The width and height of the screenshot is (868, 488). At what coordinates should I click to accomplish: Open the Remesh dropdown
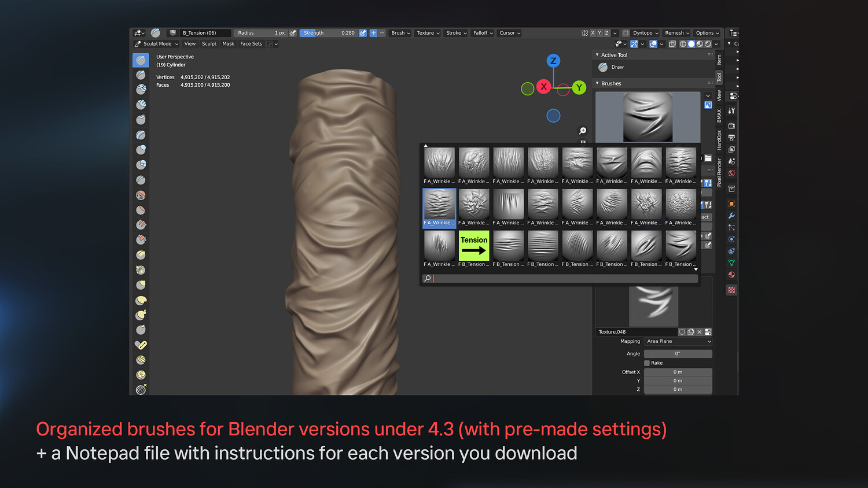(677, 33)
